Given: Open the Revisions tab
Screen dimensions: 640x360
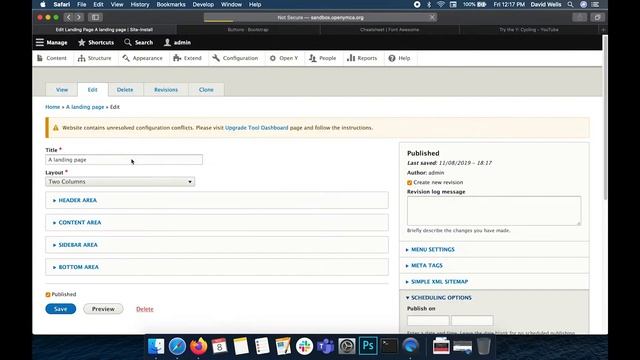Looking at the screenshot, I should click(166, 89).
